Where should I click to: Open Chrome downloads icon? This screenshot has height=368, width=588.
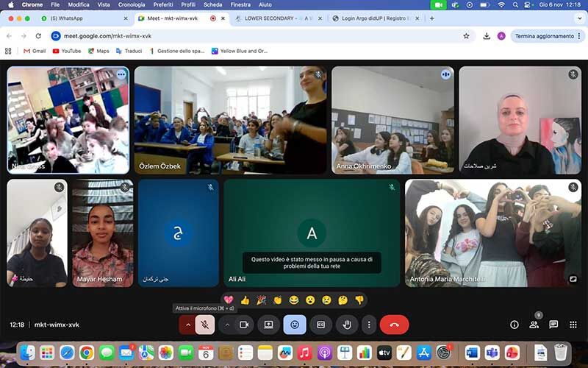click(487, 36)
